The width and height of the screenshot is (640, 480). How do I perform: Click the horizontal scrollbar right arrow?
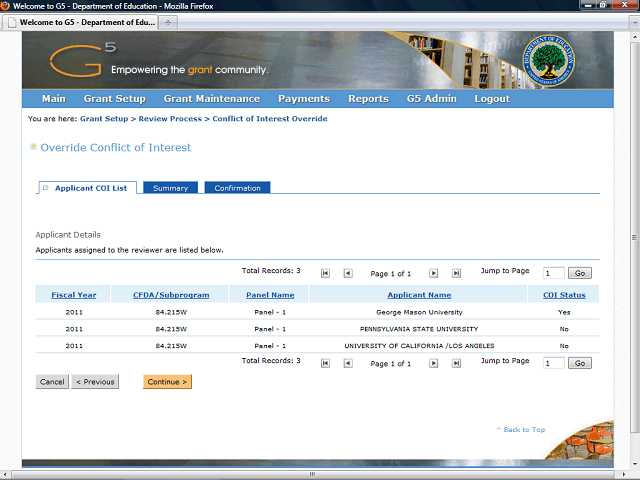623,474
